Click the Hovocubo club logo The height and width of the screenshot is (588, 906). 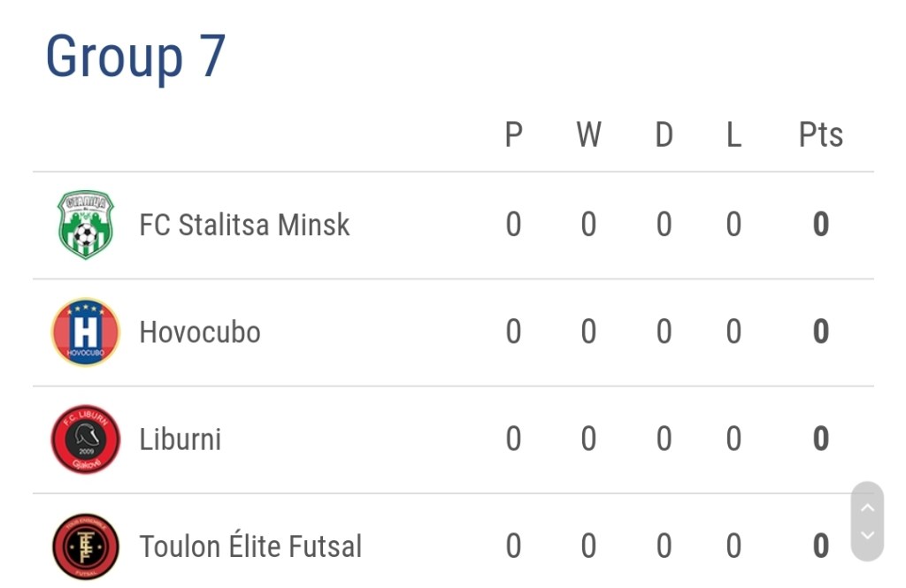pos(86,332)
